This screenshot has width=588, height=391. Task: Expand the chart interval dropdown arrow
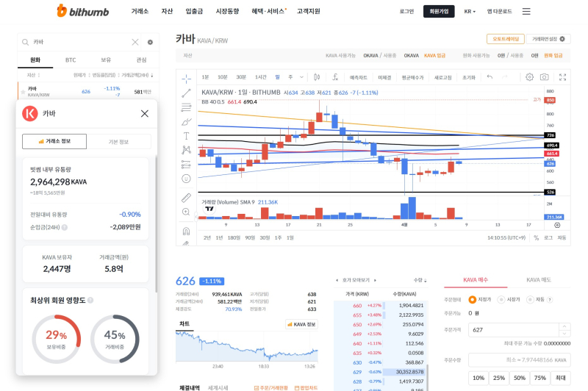tap(301, 77)
